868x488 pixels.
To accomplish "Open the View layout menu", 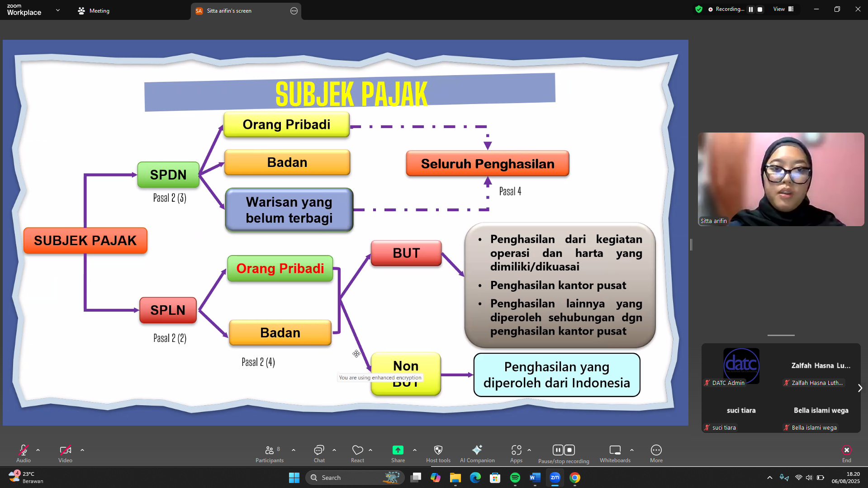I will click(x=783, y=9).
